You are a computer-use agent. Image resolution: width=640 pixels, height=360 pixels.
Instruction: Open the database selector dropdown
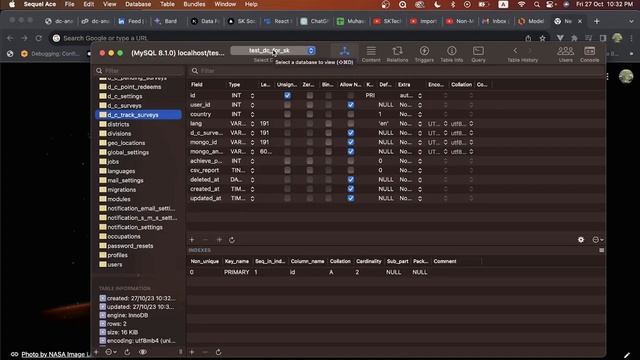[273, 51]
